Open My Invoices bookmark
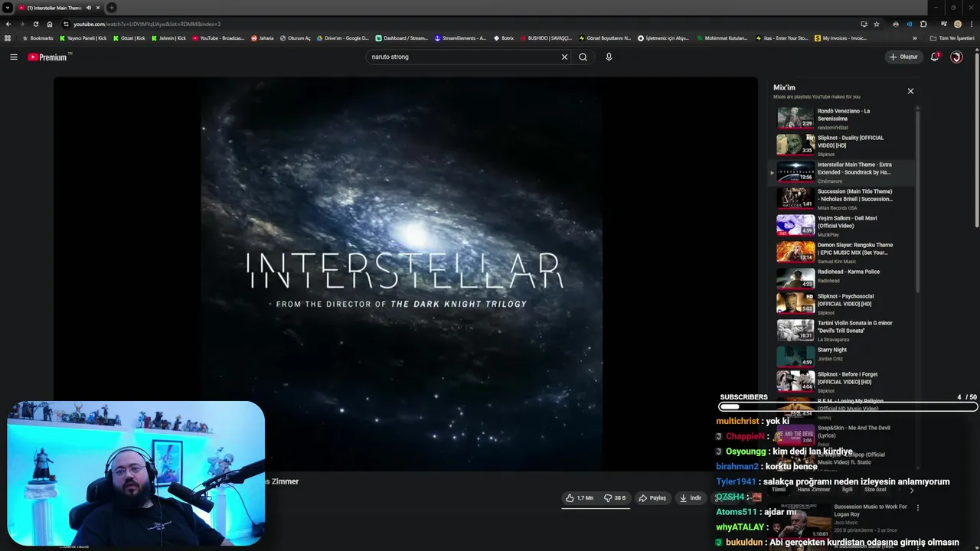Viewport: 980px width, 551px height. 841,37
